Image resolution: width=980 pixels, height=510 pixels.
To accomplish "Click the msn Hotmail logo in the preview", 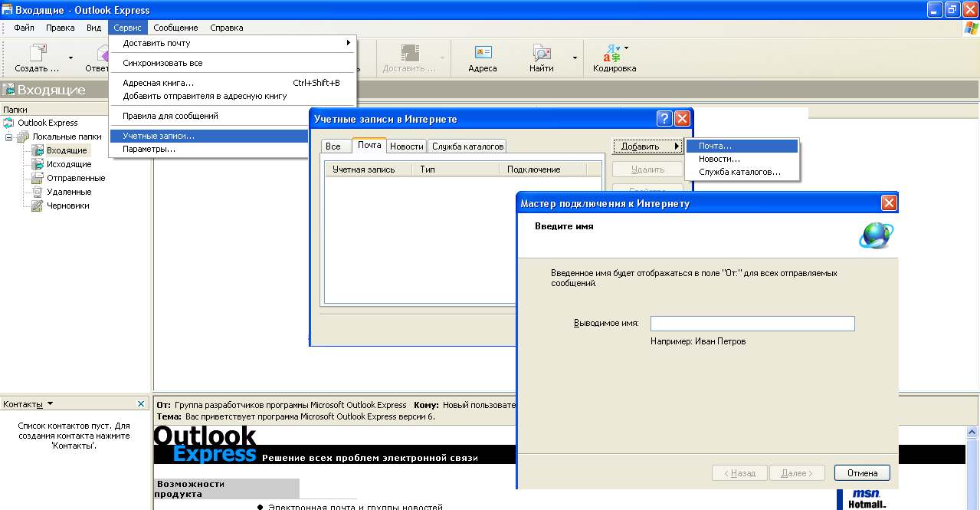I will tap(866, 498).
